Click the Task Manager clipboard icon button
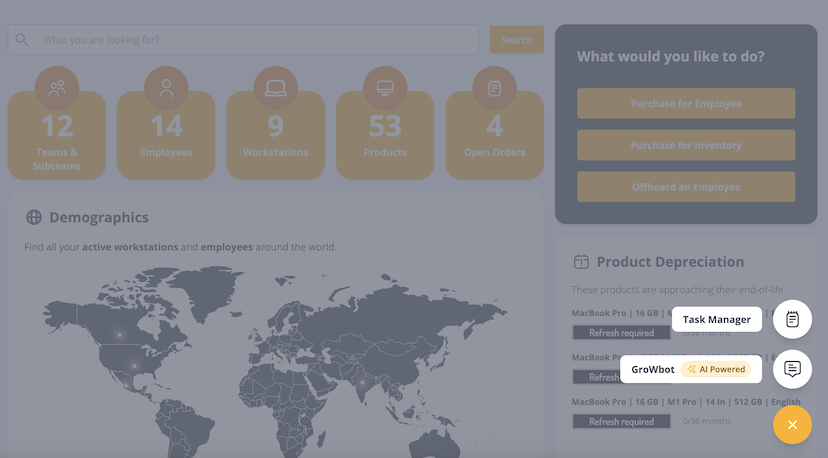 [792, 319]
